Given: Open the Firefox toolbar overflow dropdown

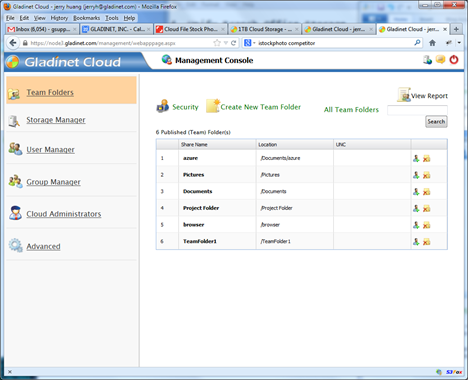Looking at the screenshot, I should (x=459, y=43).
